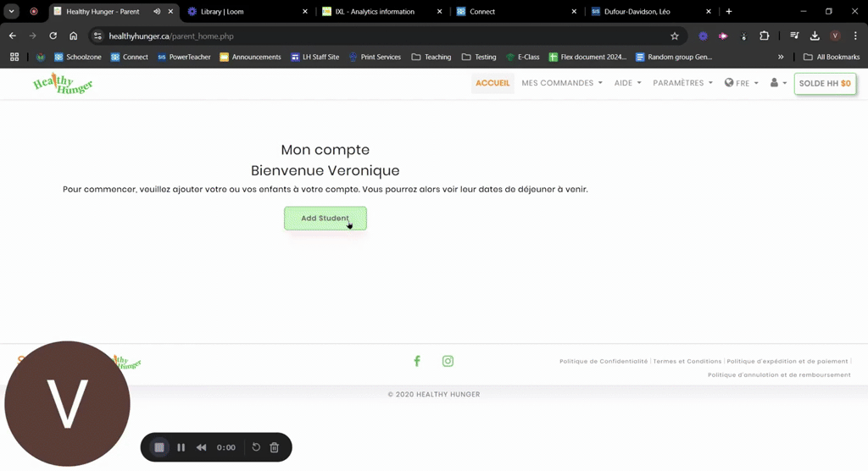Open the Politique de Confidentialité link

coord(604,362)
